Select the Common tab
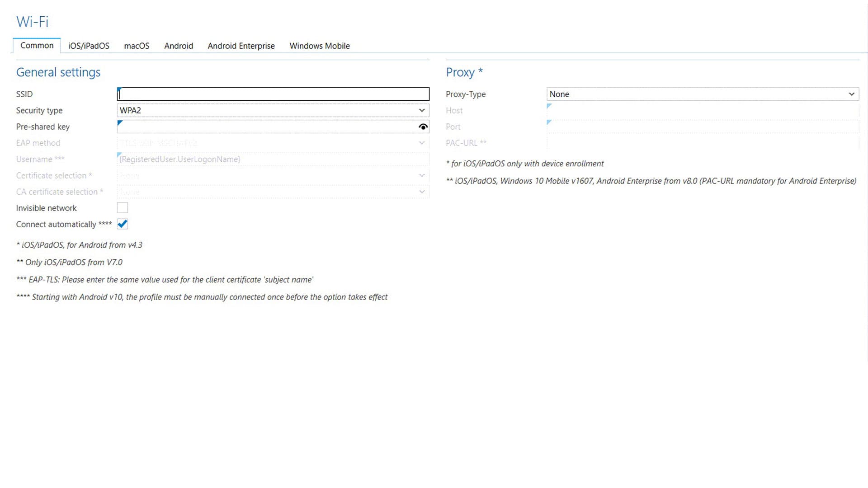Viewport: 868px width, 488px height. pos(37,45)
